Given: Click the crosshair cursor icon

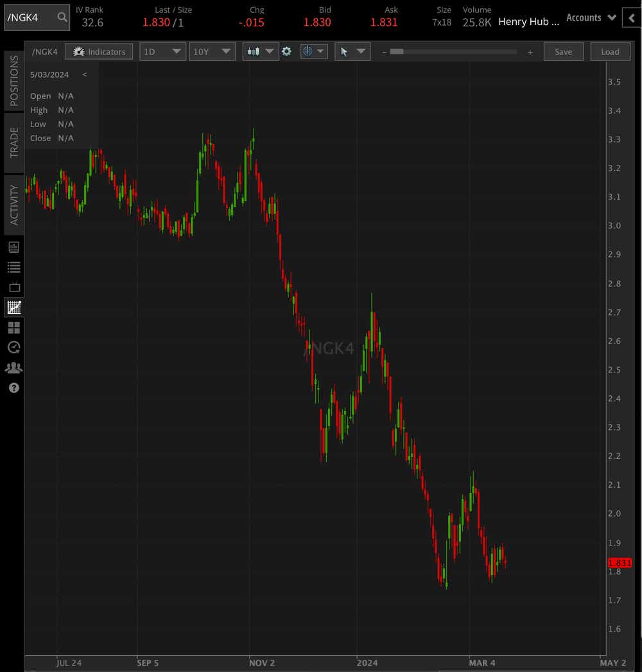Looking at the screenshot, I should coord(308,51).
